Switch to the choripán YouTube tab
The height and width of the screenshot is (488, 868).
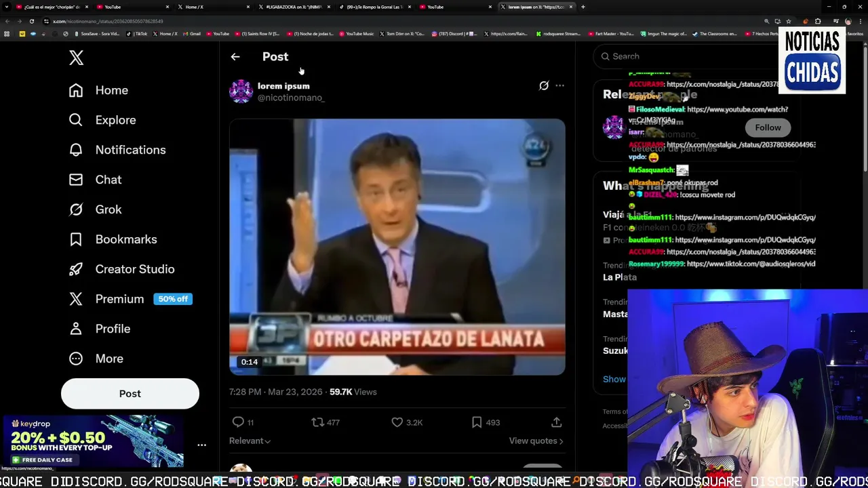click(51, 7)
